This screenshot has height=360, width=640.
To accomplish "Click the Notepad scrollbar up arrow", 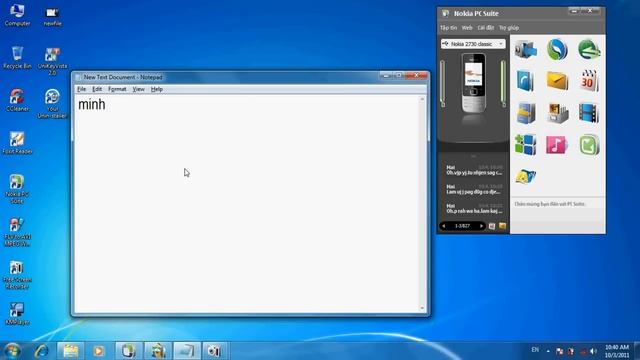I will (422, 99).
